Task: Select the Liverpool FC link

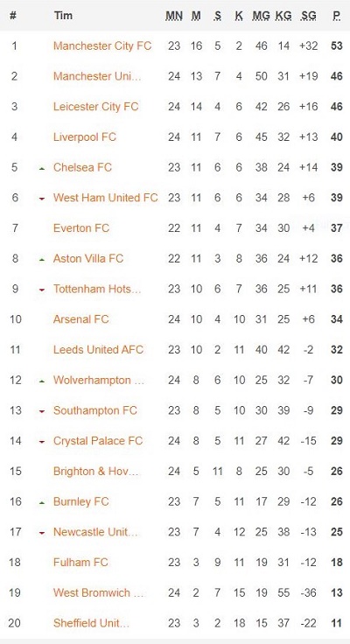Action: (x=85, y=137)
